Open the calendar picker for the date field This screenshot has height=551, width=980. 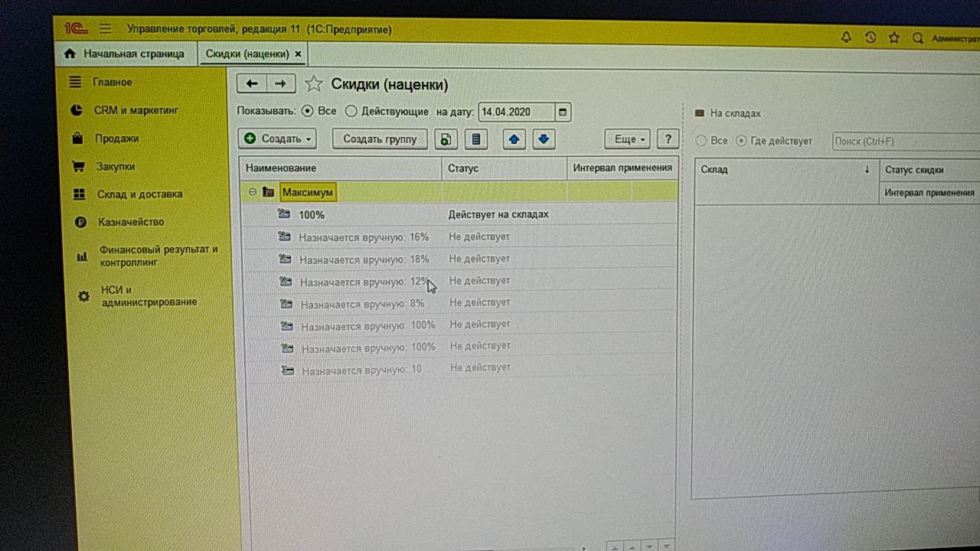click(x=563, y=112)
